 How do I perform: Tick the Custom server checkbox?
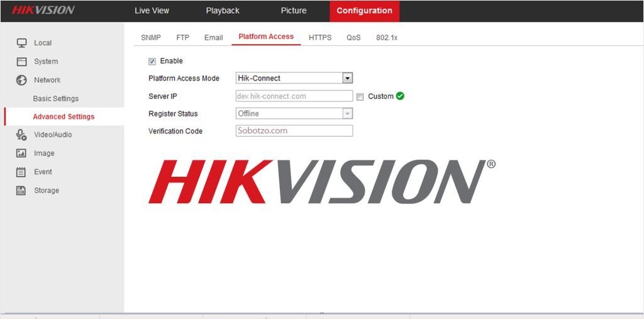click(x=360, y=97)
